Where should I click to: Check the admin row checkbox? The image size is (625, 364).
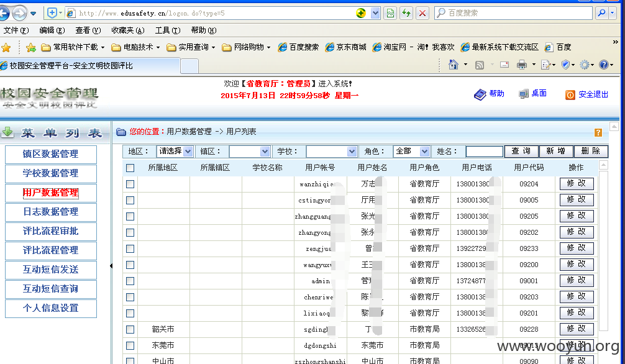pos(130,281)
